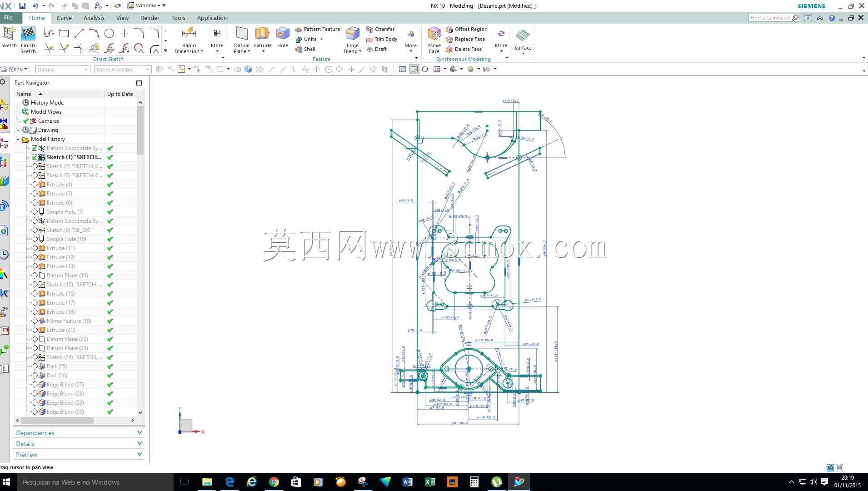
Task: Uncheck the Datum Coordinate System checkbox
Action: (x=35, y=148)
